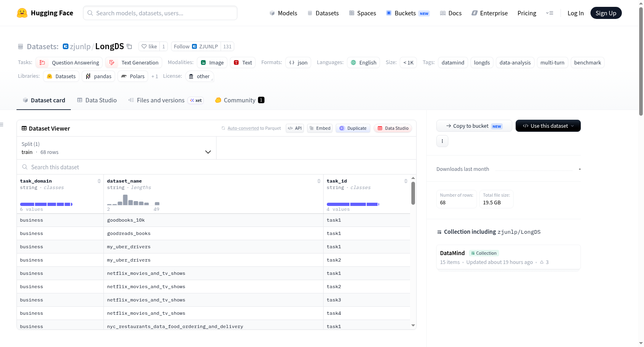Click the Embed button
Image resolution: width=644 pixels, height=347 pixels.
click(320, 128)
